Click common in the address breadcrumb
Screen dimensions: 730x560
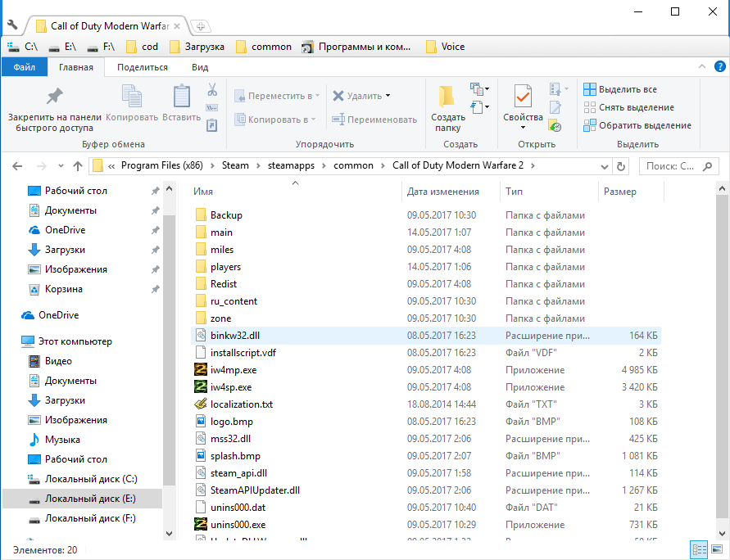pos(353,165)
